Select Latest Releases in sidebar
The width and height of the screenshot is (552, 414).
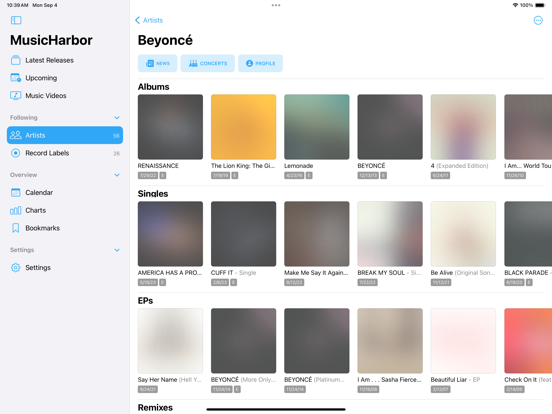pyautogui.click(x=65, y=60)
